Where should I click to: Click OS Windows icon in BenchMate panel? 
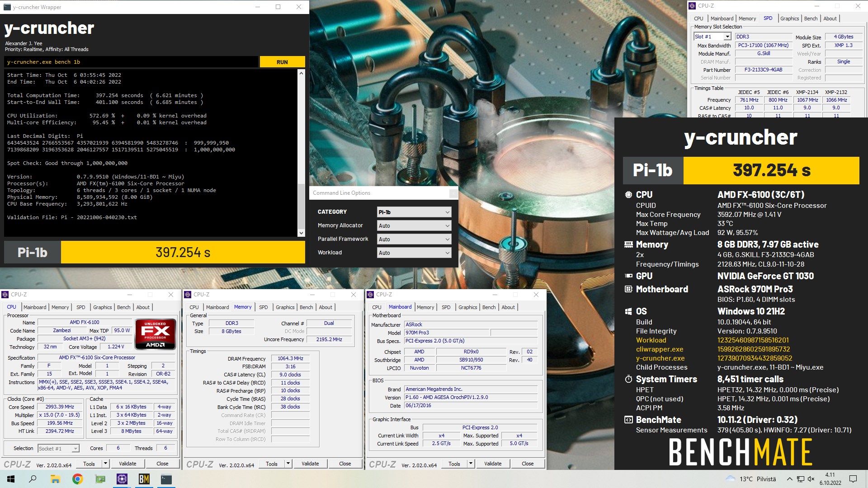628,311
